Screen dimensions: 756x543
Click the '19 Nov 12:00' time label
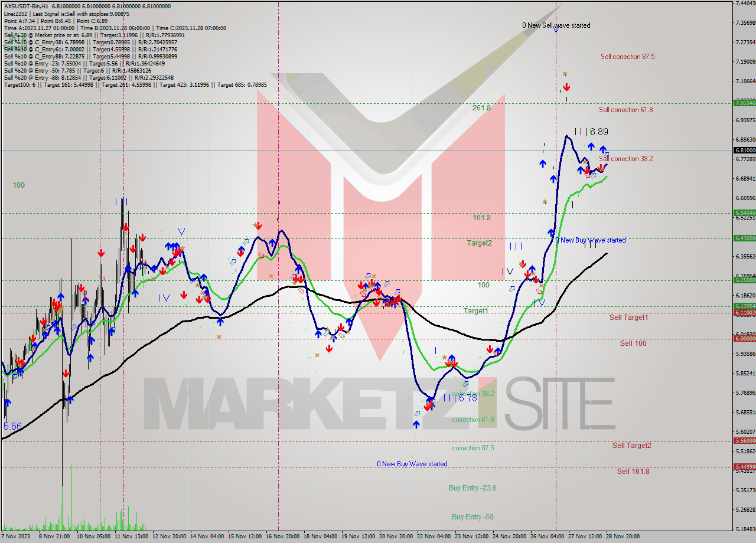tap(359, 537)
